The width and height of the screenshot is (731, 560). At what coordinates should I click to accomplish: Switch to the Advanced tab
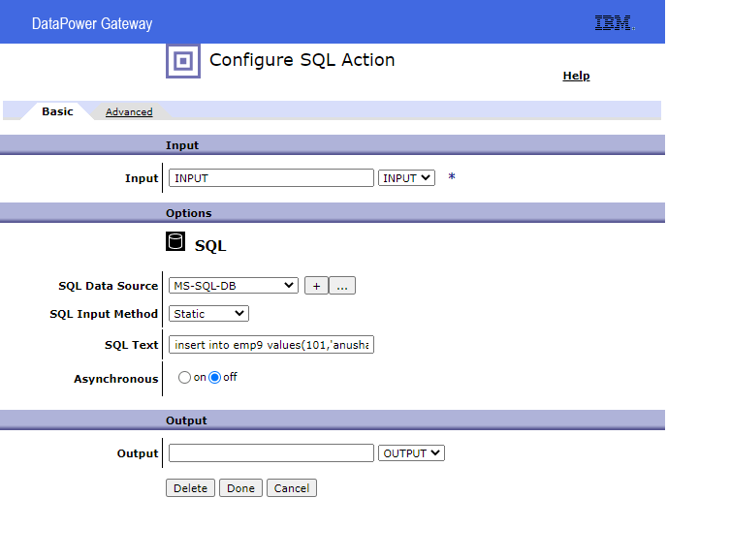[x=129, y=111]
